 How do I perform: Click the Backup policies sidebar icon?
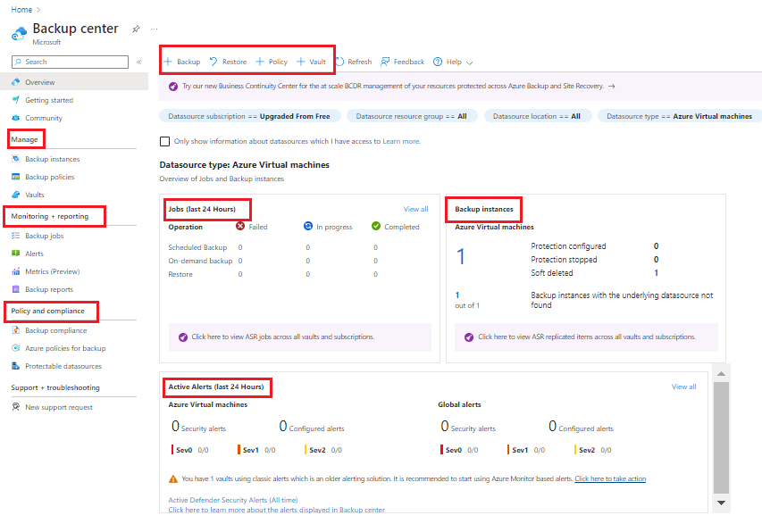pos(15,177)
